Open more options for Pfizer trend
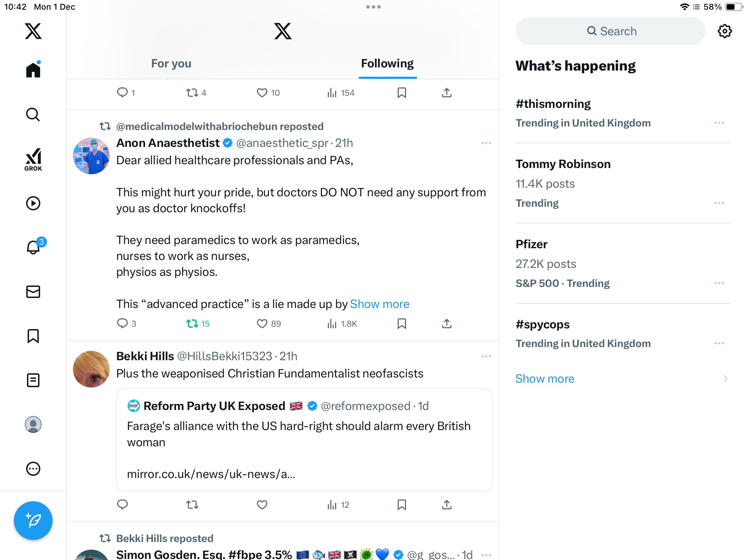This screenshot has height=560, width=747. click(x=719, y=283)
